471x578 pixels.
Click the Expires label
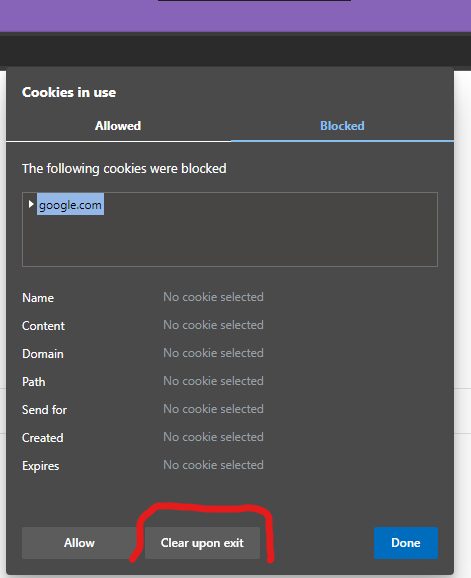tap(41, 466)
